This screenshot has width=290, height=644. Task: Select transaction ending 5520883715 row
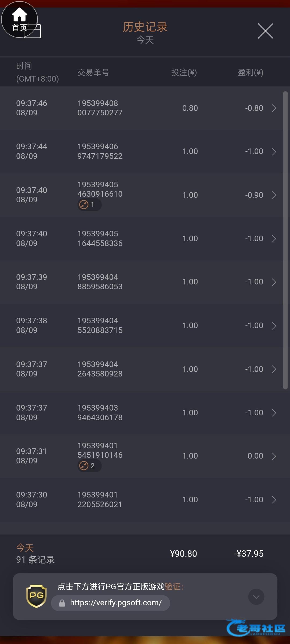(x=100, y=325)
